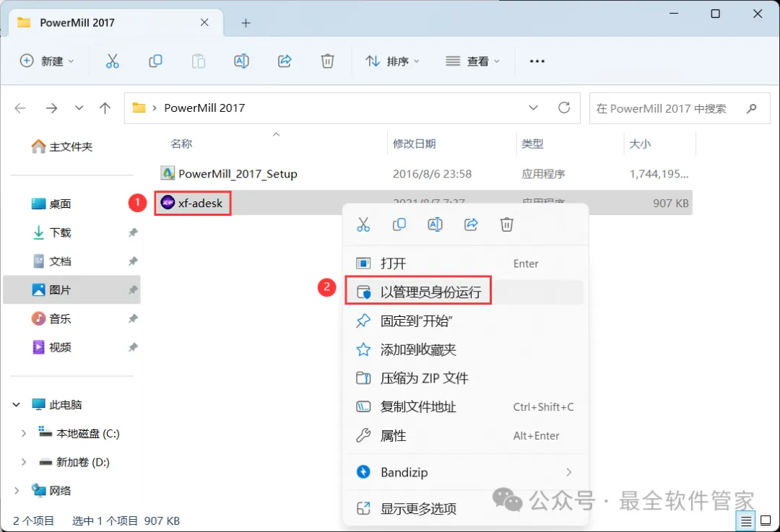780x532 pixels.
Task: Open 视频 folder in the sidebar
Action: tap(51, 347)
